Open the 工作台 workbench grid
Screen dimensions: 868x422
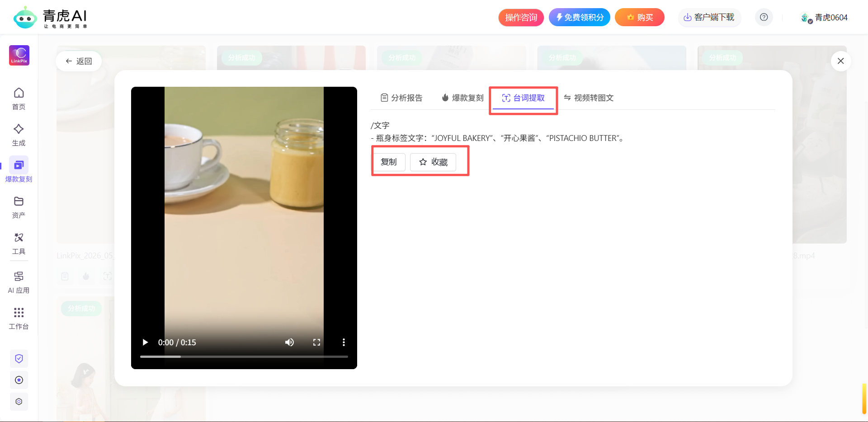(19, 318)
